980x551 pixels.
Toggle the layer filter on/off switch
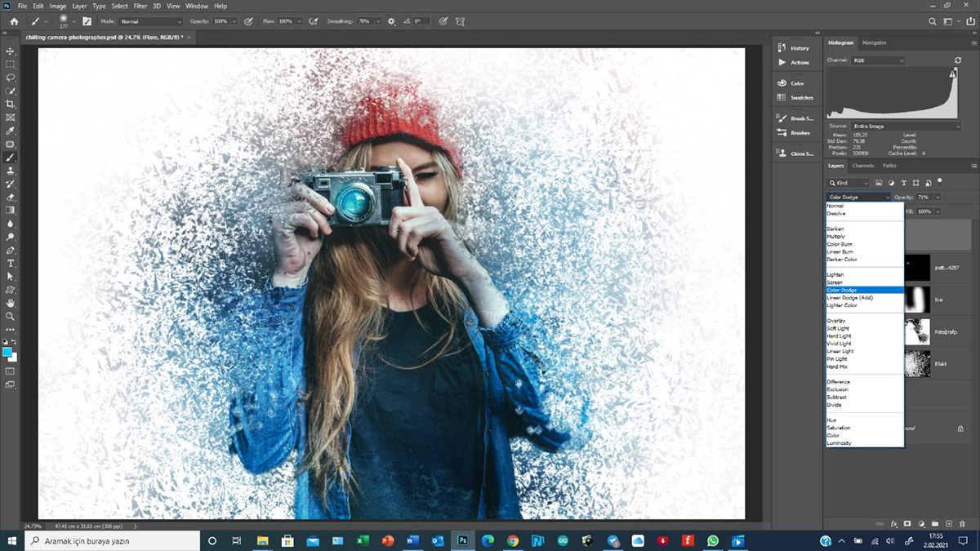point(939,181)
